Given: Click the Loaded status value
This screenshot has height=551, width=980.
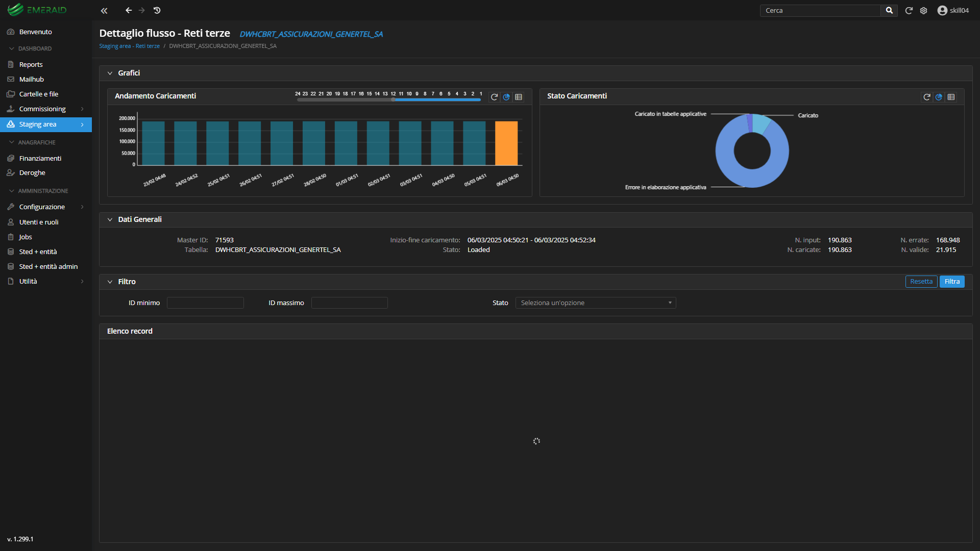Looking at the screenshot, I should [478, 250].
